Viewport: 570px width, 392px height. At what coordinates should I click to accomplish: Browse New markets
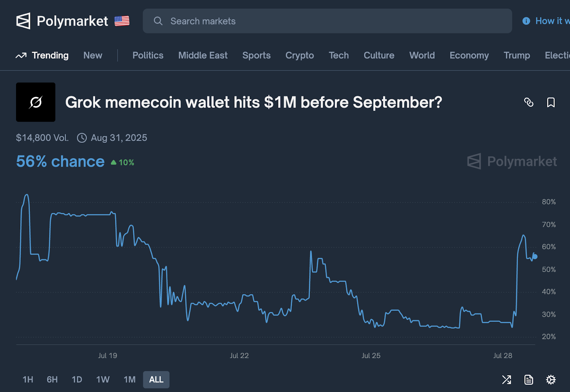(93, 56)
